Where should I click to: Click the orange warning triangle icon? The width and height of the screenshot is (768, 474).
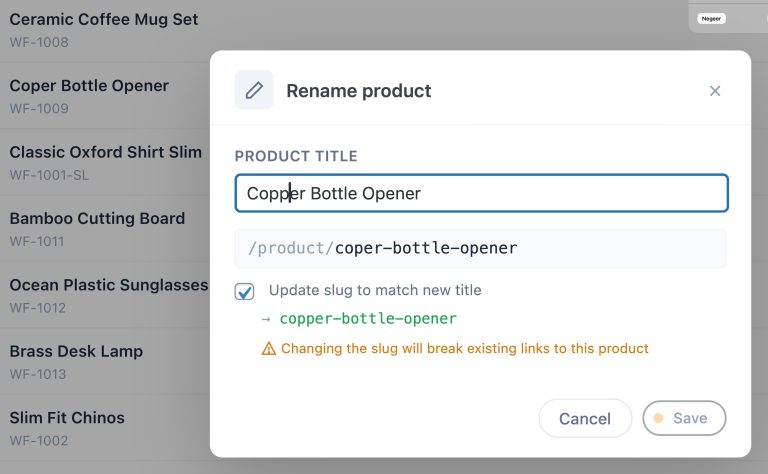[268, 349]
